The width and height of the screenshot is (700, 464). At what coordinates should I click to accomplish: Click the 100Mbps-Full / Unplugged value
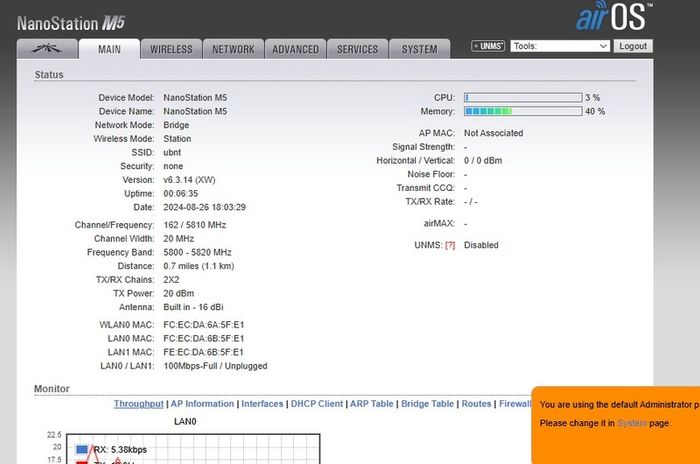click(215, 366)
